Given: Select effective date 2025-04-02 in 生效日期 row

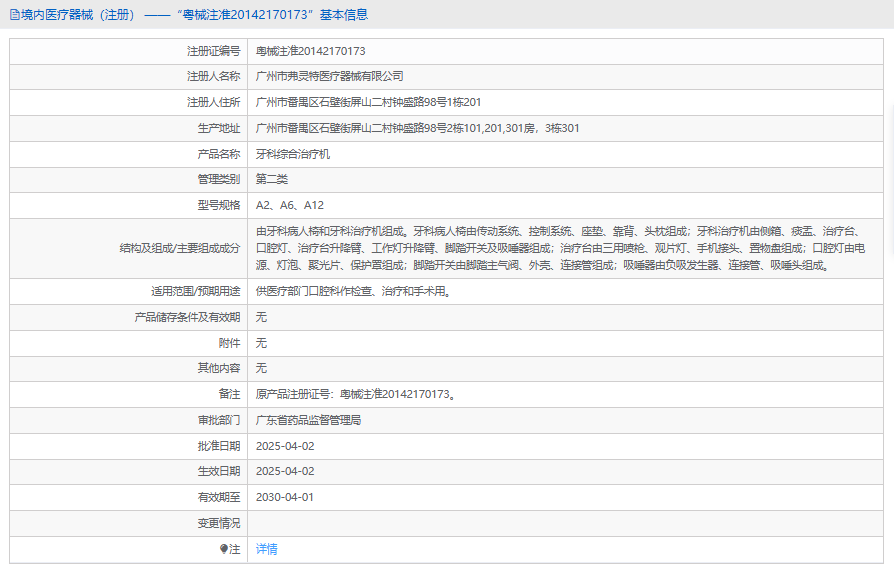Looking at the screenshot, I should (285, 471).
